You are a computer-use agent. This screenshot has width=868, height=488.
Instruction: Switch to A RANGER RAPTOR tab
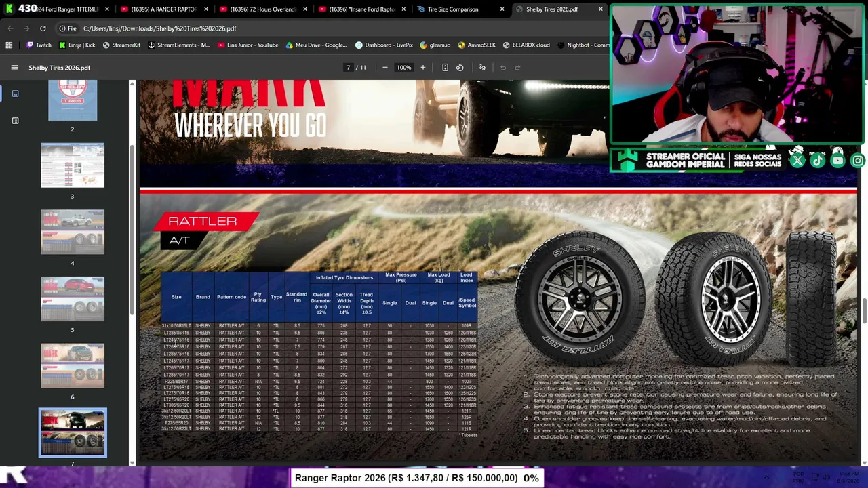[x=163, y=9]
